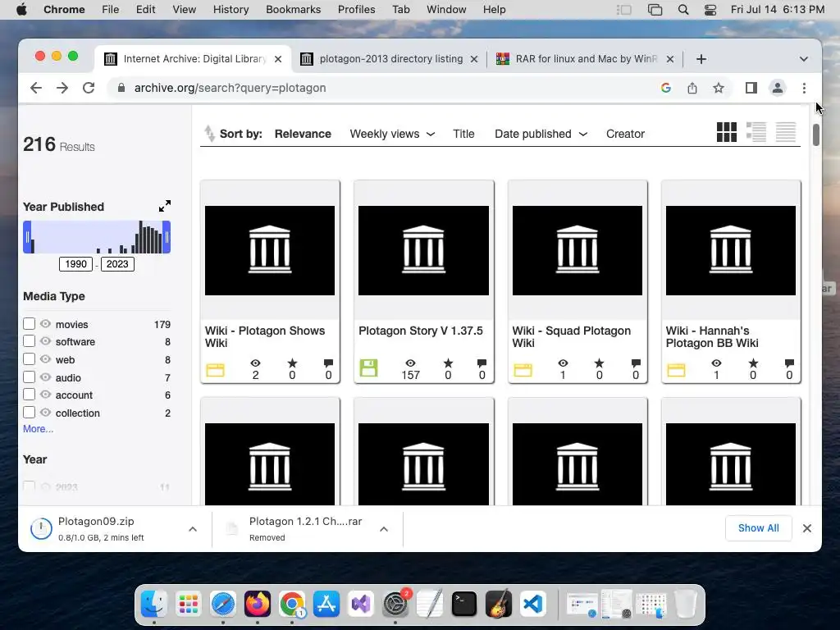Switch to RAR for linux and Mac tab
840x630 pixels.
pyautogui.click(x=585, y=59)
